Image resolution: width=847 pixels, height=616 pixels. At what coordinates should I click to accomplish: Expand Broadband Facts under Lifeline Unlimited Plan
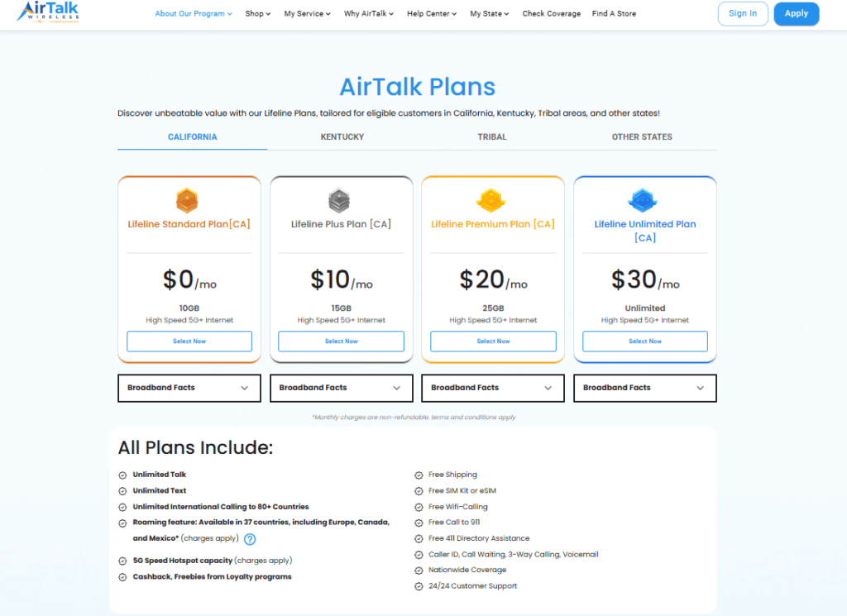[644, 388]
